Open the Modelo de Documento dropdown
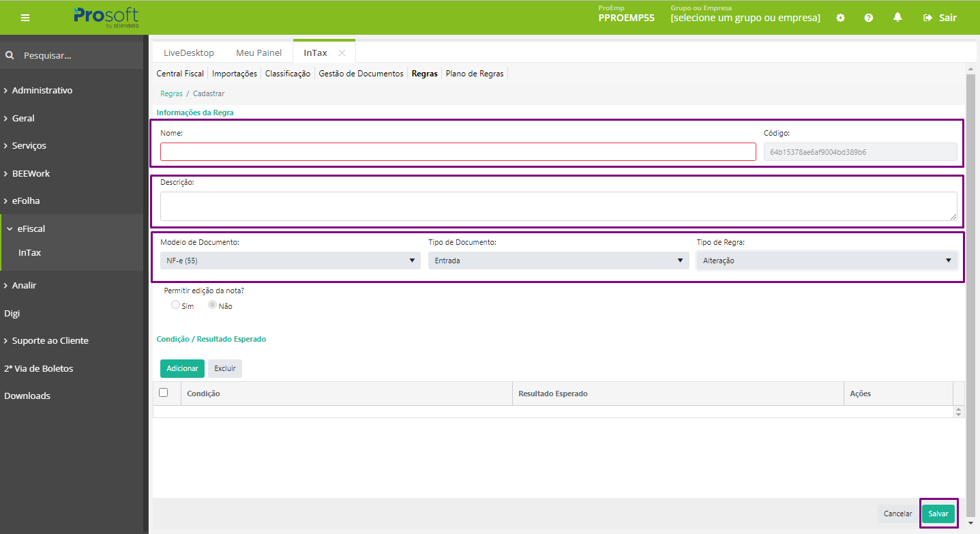Screen dimensions: 980x534 click(291, 261)
